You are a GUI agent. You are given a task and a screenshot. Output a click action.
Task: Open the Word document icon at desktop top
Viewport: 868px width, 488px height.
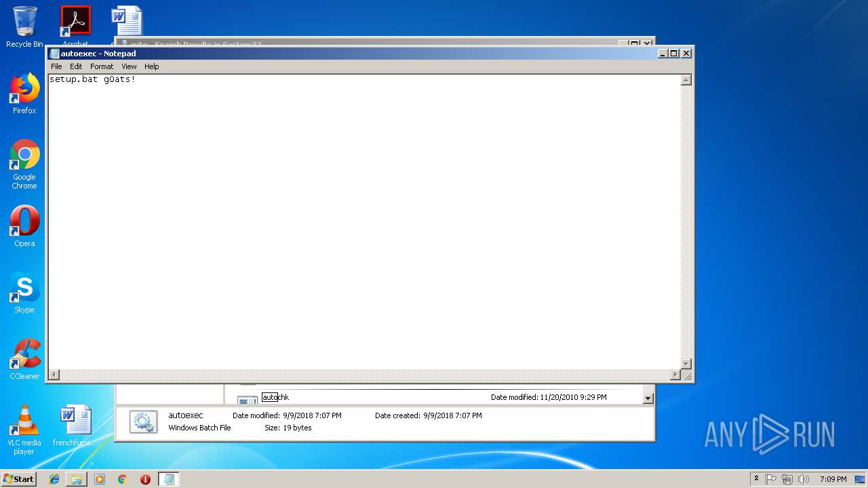pos(127,23)
